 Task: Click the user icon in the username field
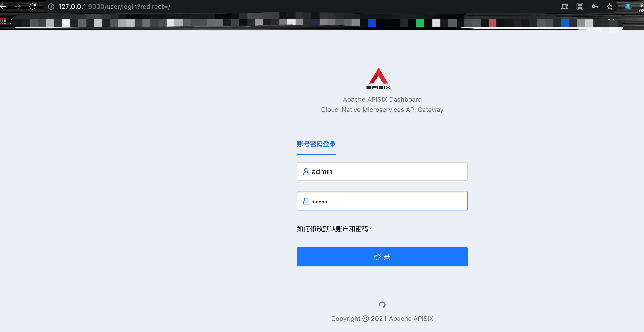point(306,171)
